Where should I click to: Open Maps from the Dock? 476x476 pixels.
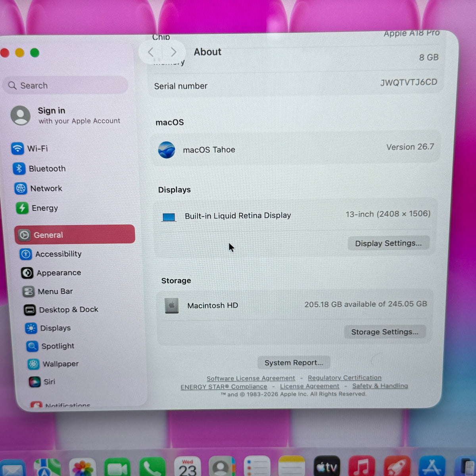47,468
